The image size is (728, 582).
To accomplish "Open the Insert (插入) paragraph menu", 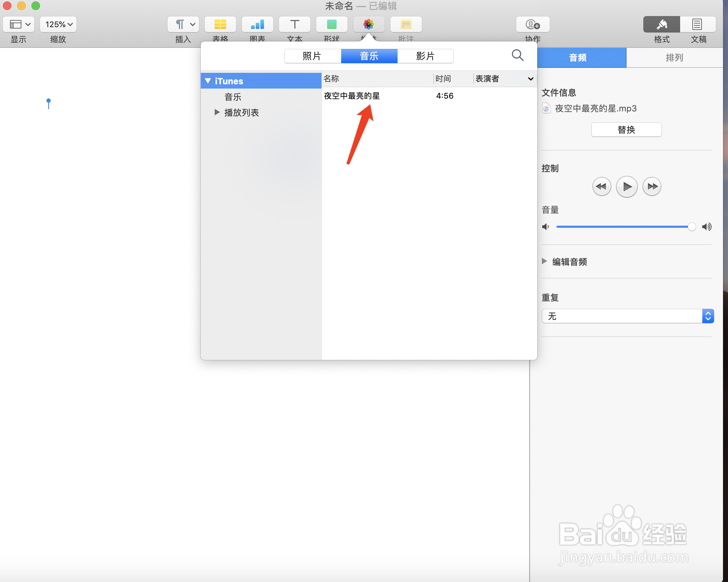I will pos(183,24).
